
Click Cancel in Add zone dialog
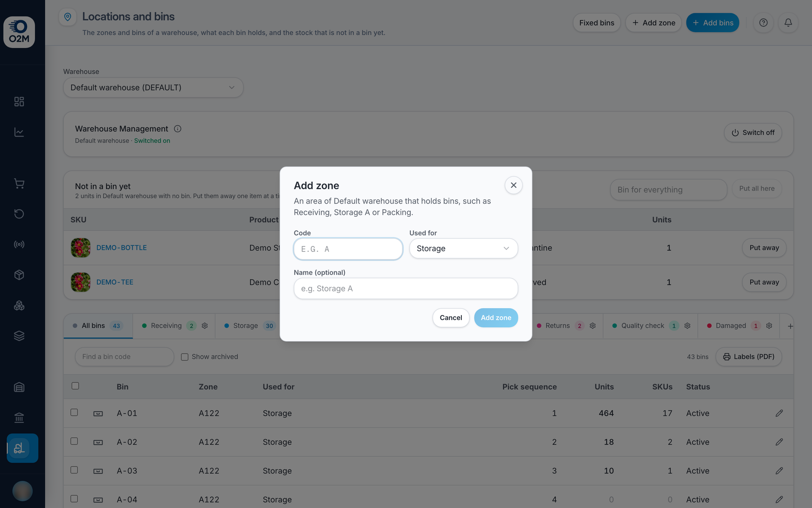tap(451, 317)
